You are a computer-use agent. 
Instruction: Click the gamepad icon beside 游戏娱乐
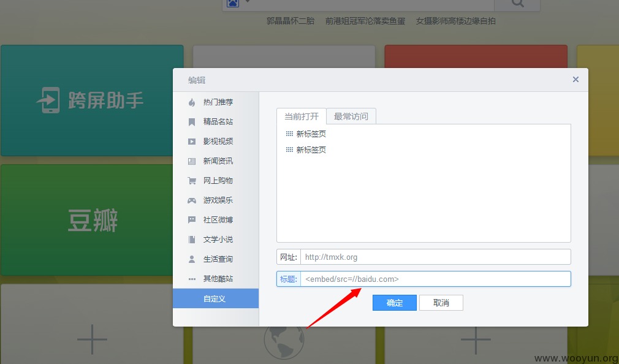(x=192, y=200)
